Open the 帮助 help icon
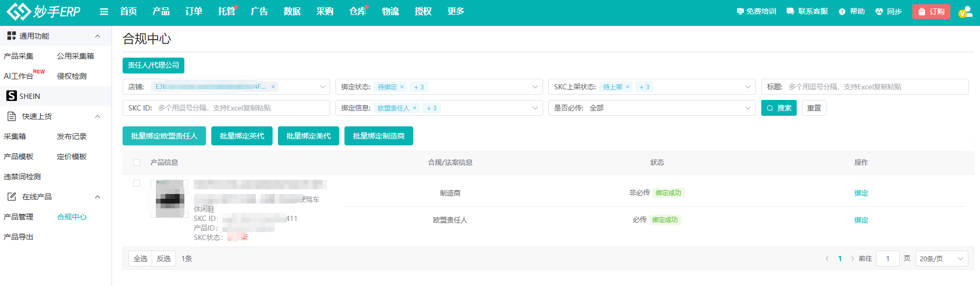Image resolution: width=980 pixels, height=286 pixels. coord(842,12)
